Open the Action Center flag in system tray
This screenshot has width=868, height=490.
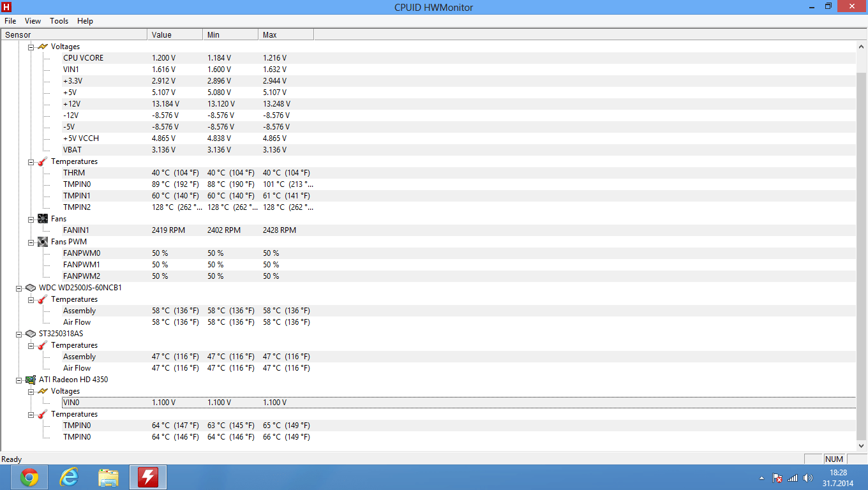pyautogui.click(x=777, y=478)
